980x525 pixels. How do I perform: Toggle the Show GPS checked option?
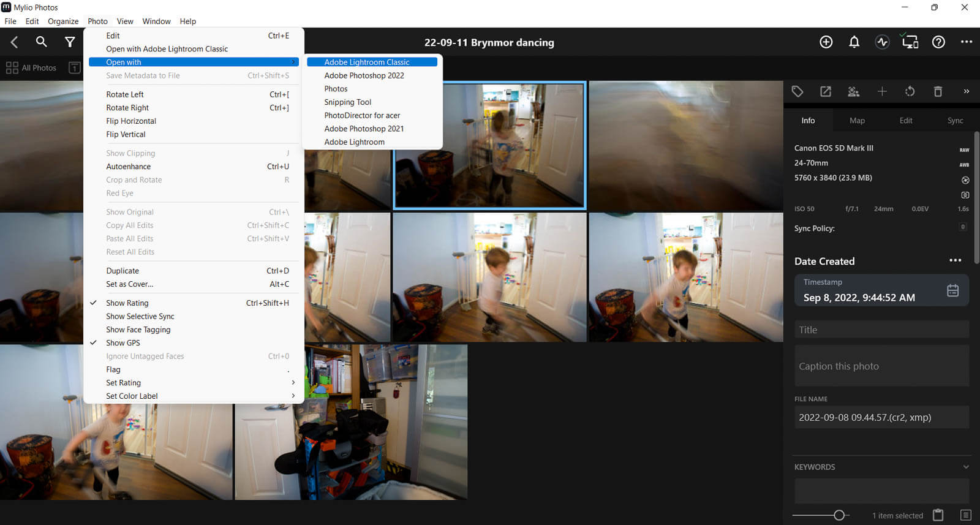coord(123,343)
